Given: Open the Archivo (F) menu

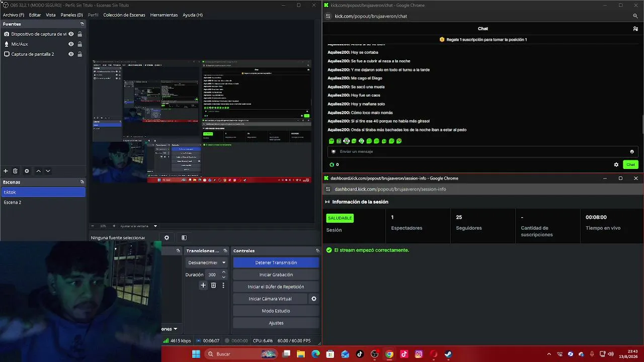Looking at the screenshot, I should (x=14, y=15).
